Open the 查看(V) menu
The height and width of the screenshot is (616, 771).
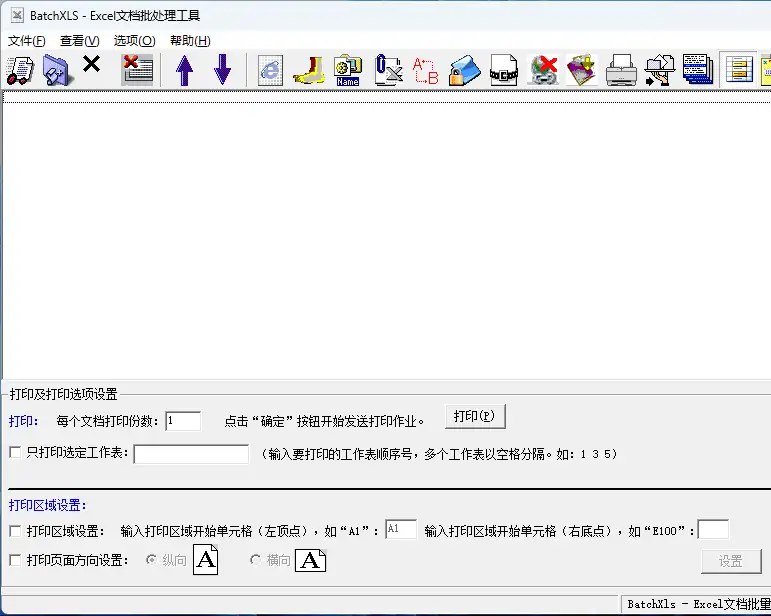click(80, 41)
